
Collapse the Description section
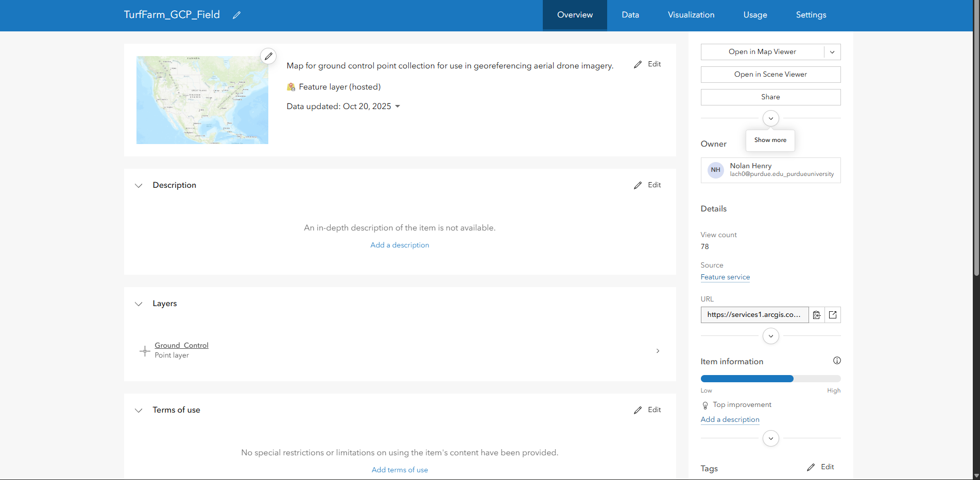tap(139, 185)
